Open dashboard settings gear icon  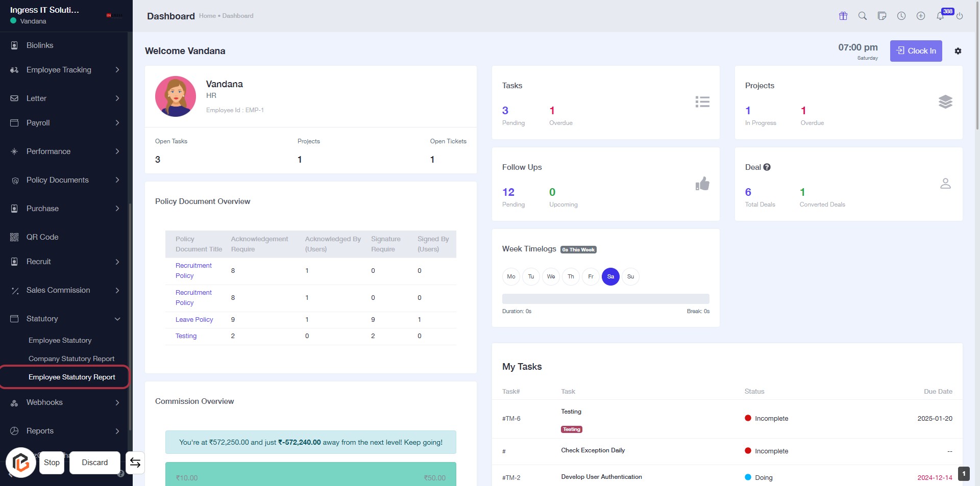958,51
